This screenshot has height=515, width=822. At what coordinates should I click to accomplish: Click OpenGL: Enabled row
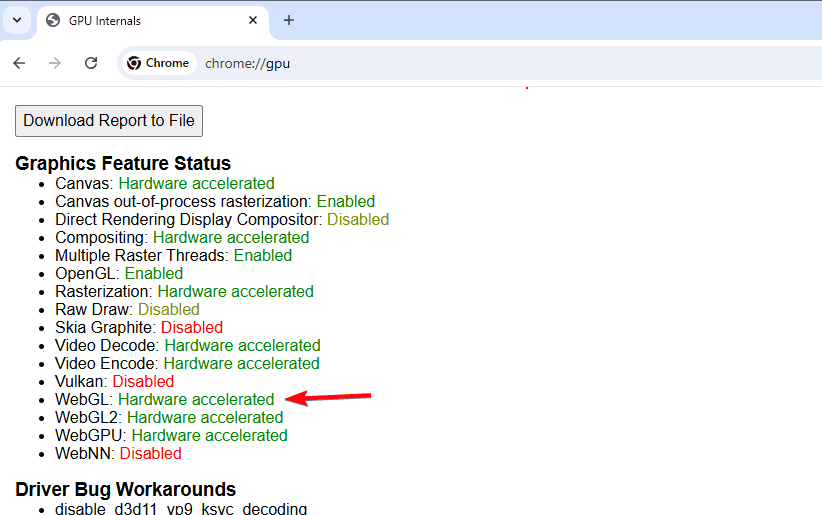pyautogui.click(x=119, y=273)
